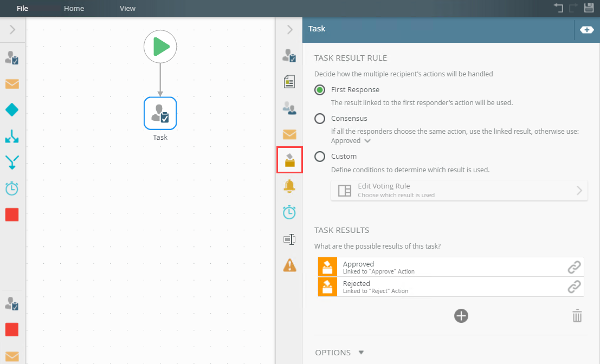600x364 pixels.
Task: Expand the left toolbox panel chevron
Action: 12,29
